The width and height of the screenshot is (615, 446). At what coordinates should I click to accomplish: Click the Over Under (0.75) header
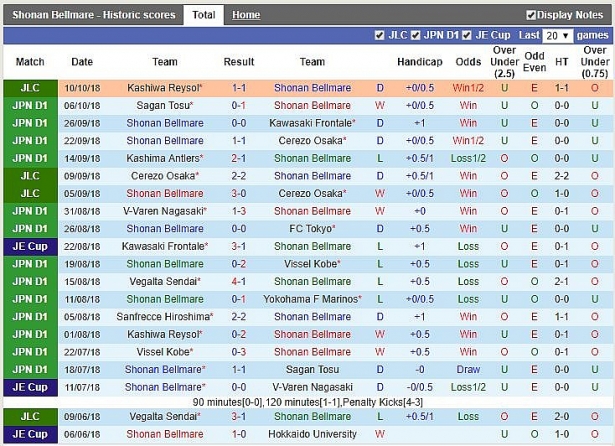coord(595,62)
